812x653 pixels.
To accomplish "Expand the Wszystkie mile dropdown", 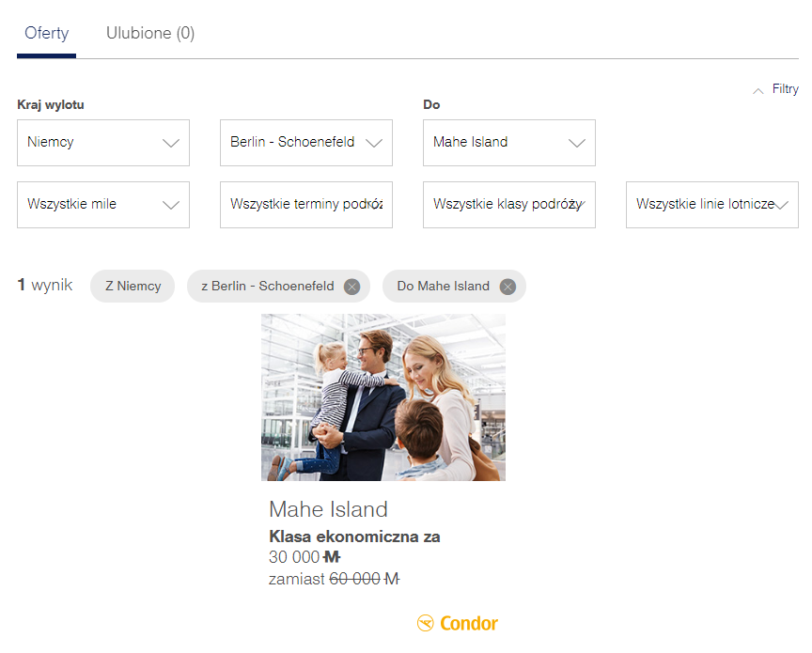I will (x=103, y=205).
